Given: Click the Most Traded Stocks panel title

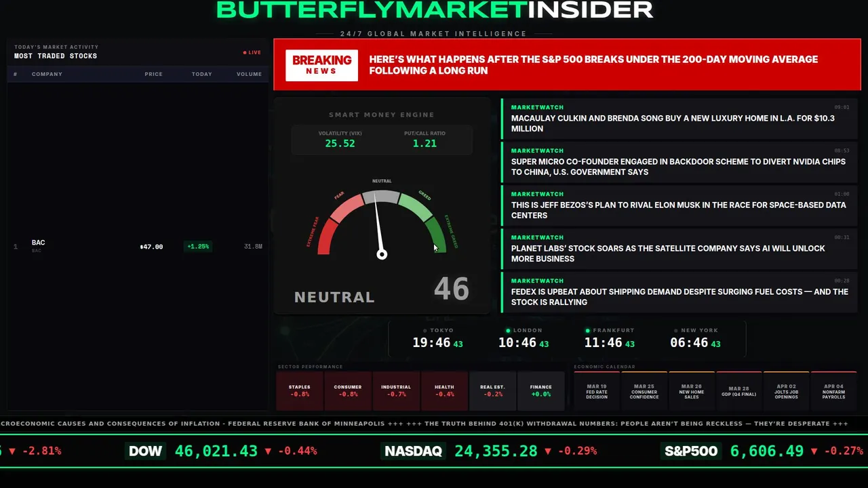Looking at the screenshot, I should tap(56, 56).
